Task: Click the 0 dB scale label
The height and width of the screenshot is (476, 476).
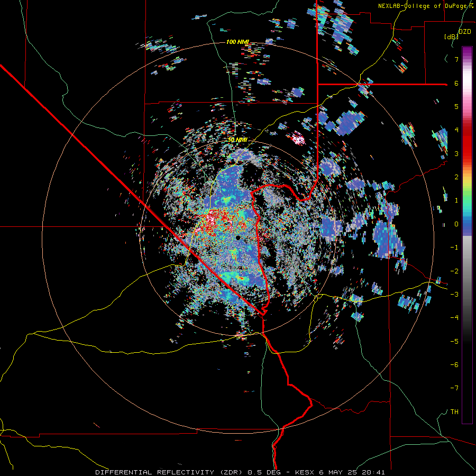Action: coord(456,224)
